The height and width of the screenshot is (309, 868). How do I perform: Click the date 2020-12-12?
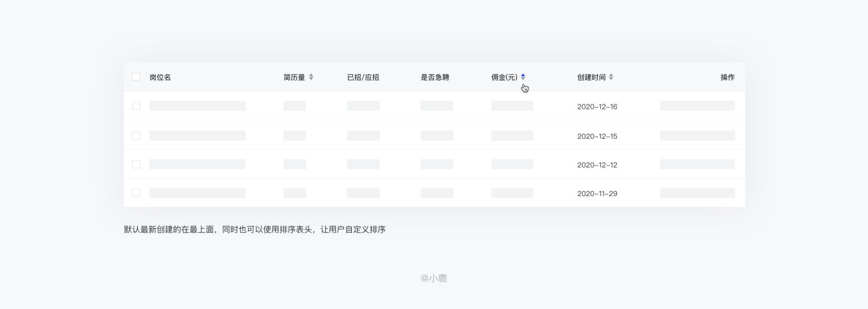[597, 165]
